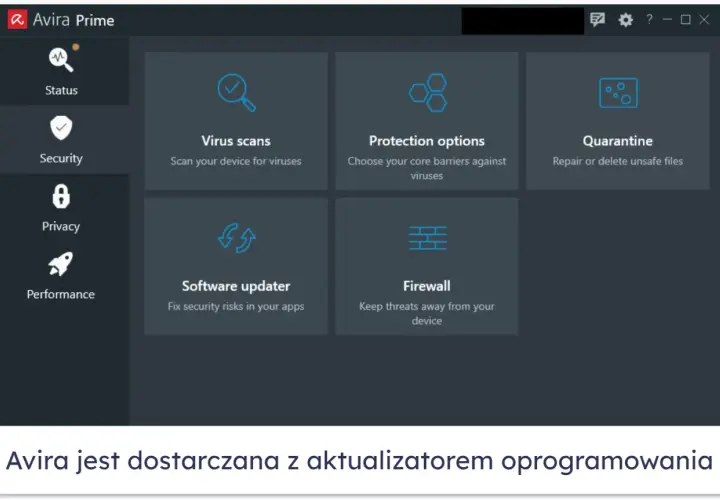Click 'Keep threats away from your device' text
Screen dimensions: 720x500
[427, 314]
